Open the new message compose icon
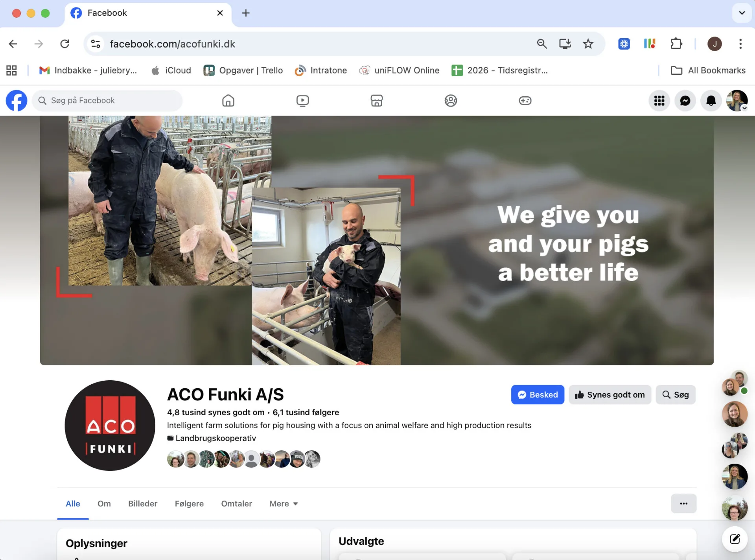 click(x=735, y=539)
